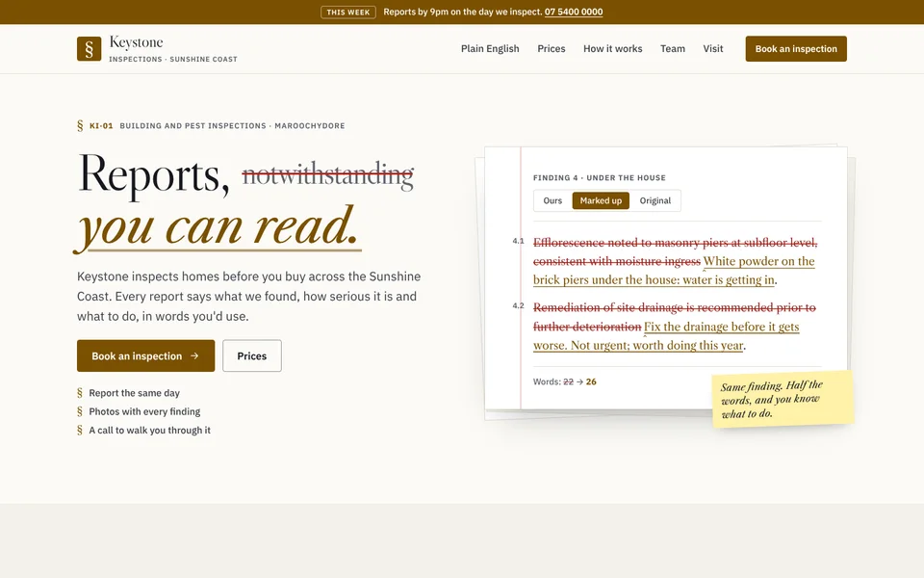This screenshot has height=578, width=924.
Task: Open the Visit nav link
Action: tap(712, 49)
